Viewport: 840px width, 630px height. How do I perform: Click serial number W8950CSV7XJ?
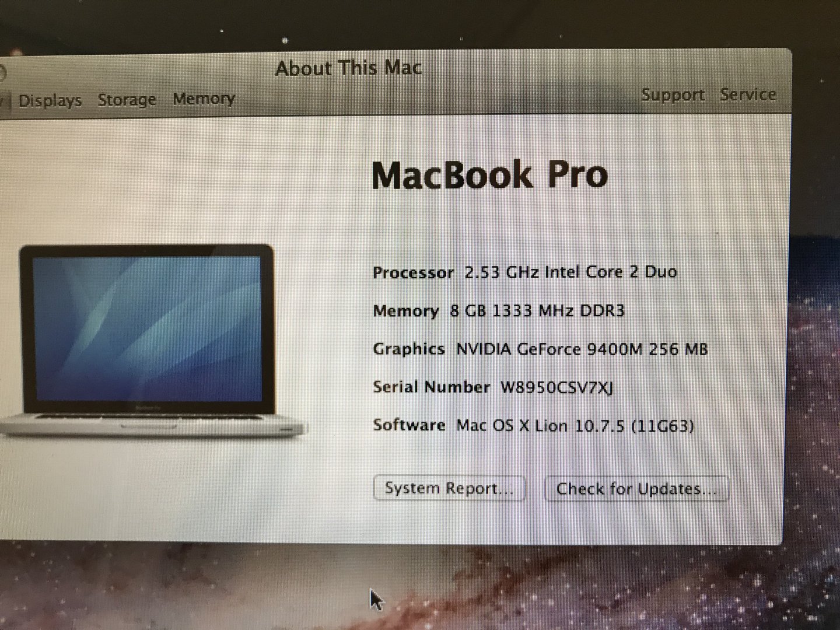coord(556,387)
